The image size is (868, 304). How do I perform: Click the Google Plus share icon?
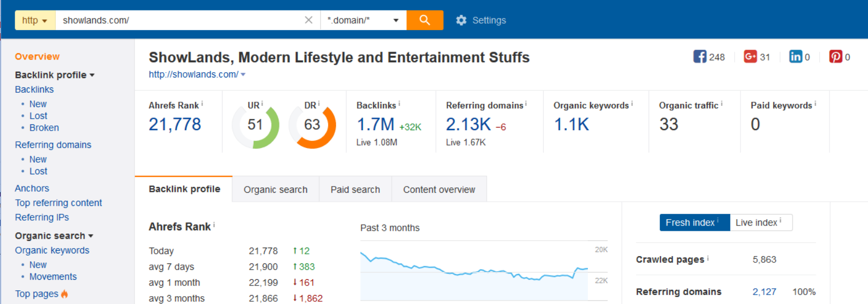tap(750, 56)
